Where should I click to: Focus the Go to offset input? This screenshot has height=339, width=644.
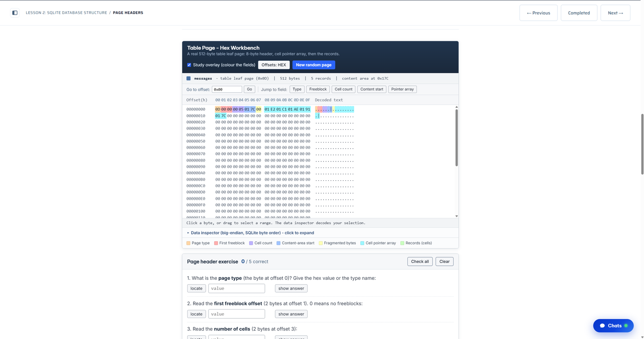(x=227, y=89)
